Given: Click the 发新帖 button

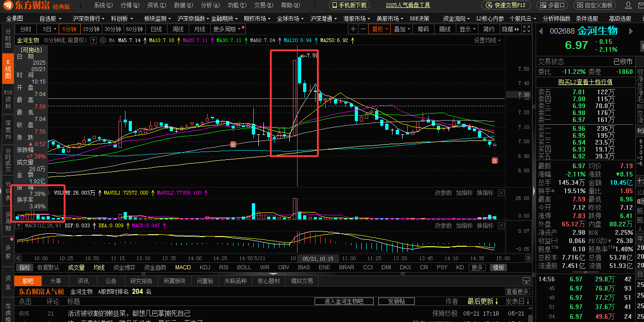Looking at the screenshot, I should 396,301.
